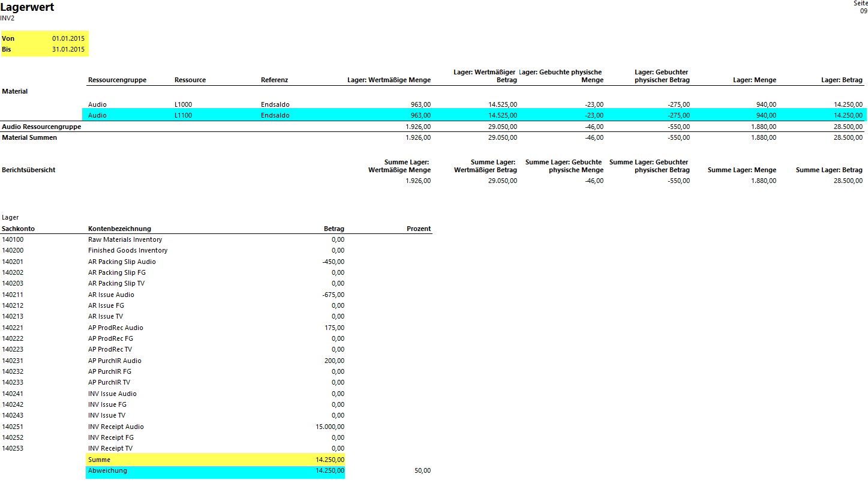Image resolution: width=868 pixels, height=483 pixels.
Task: Click the Finished Goods Inventory account name
Action: coord(128,250)
